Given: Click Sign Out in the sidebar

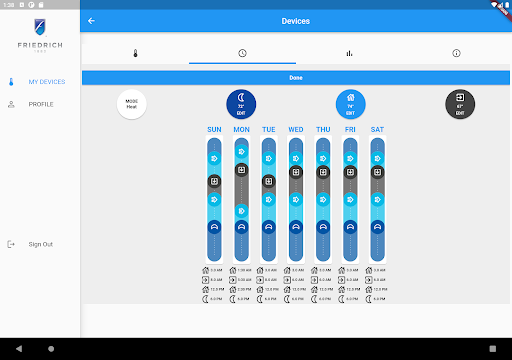Looking at the screenshot, I should tap(40, 244).
